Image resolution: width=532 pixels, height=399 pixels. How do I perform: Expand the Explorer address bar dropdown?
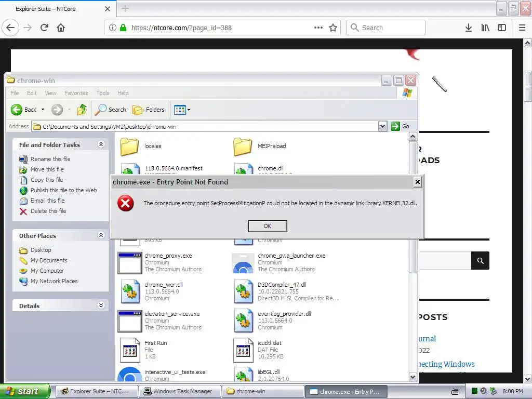coord(383,127)
